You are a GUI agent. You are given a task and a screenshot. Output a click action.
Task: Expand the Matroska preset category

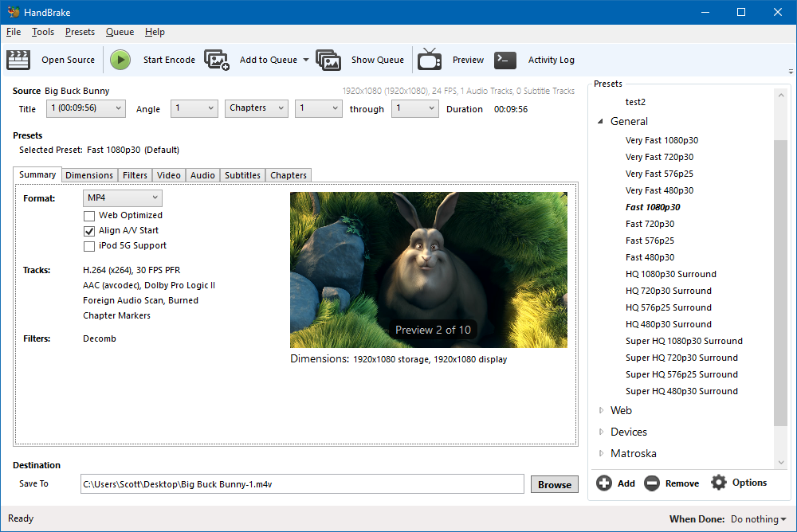tap(601, 453)
